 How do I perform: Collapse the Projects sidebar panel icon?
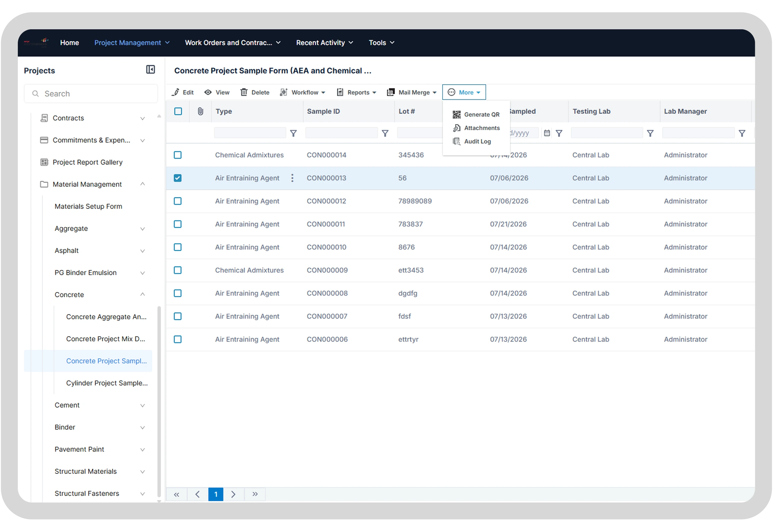[x=150, y=69]
